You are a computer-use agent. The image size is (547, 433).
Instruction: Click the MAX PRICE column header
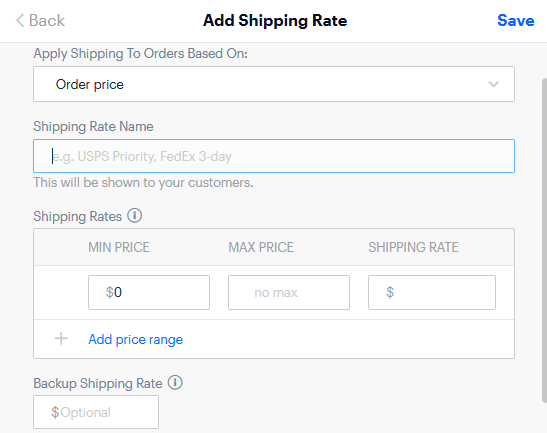(261, 247)
